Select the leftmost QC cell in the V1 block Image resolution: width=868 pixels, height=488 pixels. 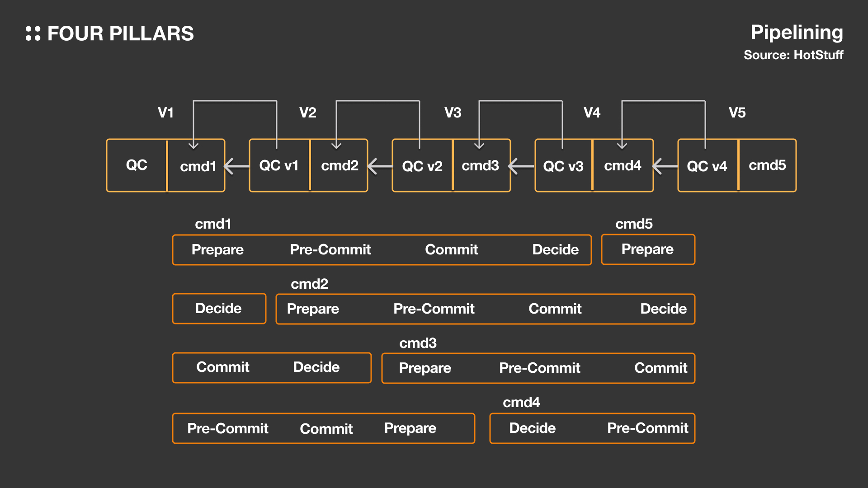pyautogui.click(x=137, y=165)
